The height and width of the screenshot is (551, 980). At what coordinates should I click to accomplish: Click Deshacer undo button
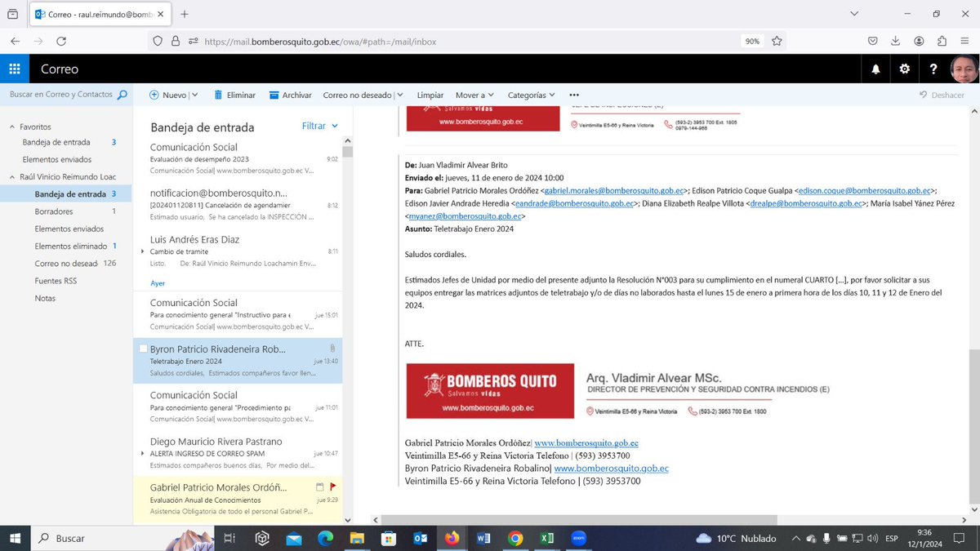click(942, 95)
